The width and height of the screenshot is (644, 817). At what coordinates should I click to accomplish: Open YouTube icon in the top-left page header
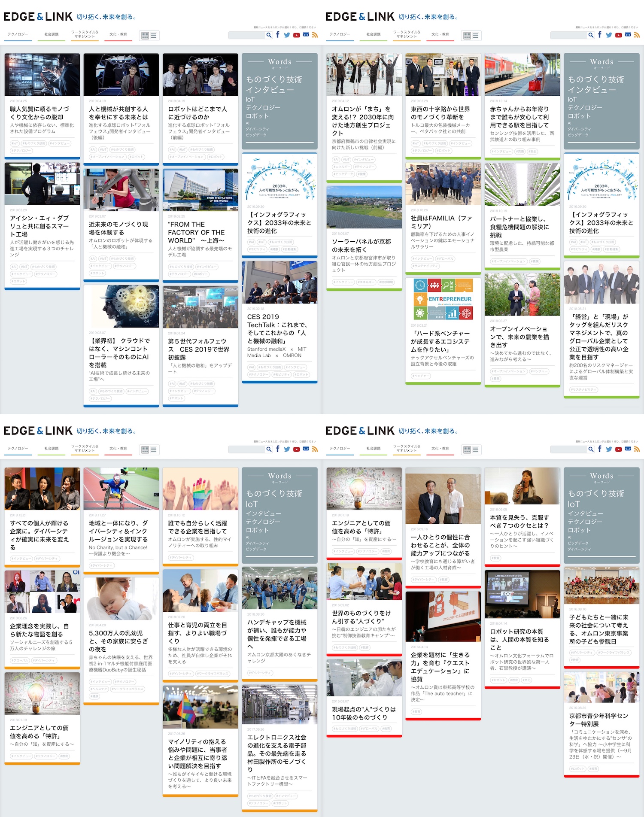[296, 35]
